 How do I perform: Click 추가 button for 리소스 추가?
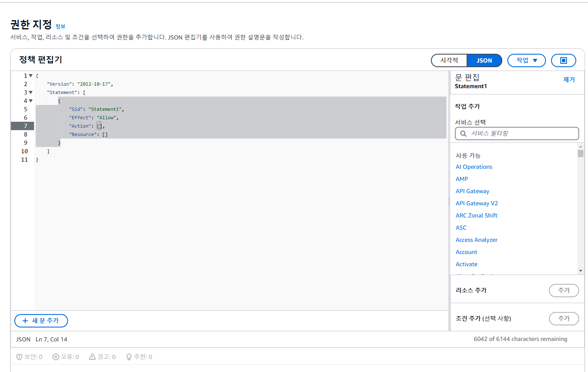(564, 291)
